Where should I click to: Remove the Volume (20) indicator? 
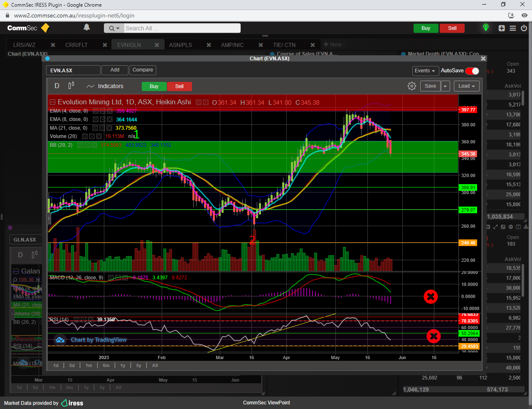[x=99, y=136]
